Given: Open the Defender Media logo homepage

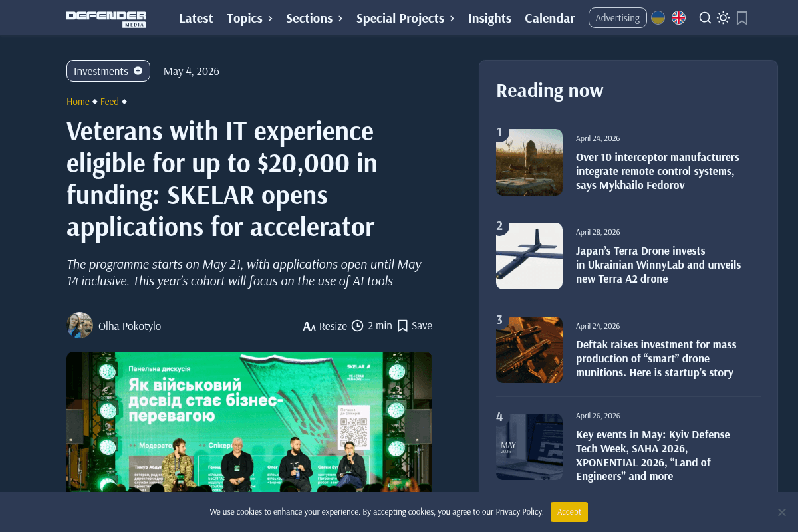Looking at the screenshot, I should [x=106, y=19].
